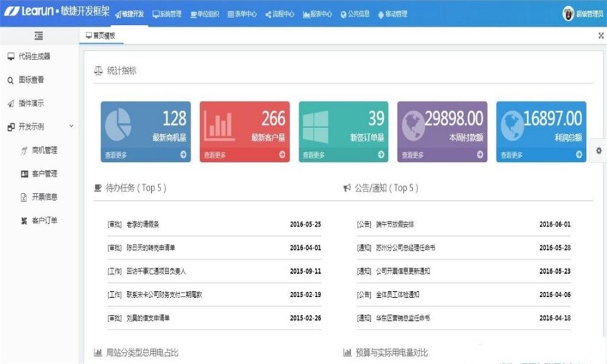This screenshot has height=364, width=607.
Task: Click the Windows logo icon on the 新签订单量 card
Action: [x=316, y=127]
